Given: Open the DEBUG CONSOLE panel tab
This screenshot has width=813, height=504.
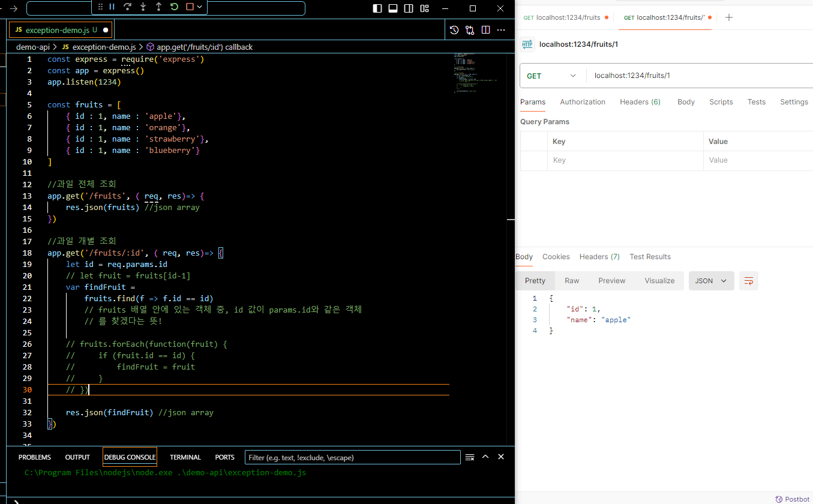Looking at the screenshot, I should (130, 457).
